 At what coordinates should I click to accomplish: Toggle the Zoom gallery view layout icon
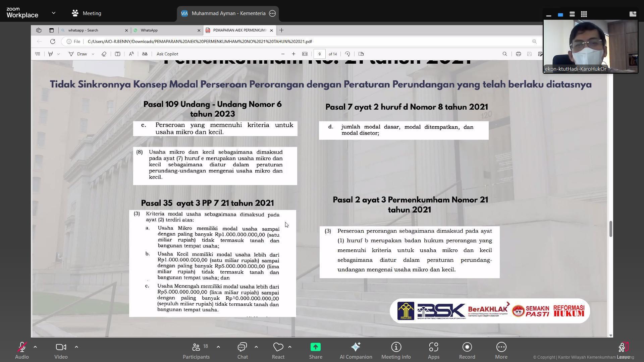coord(584,14)
